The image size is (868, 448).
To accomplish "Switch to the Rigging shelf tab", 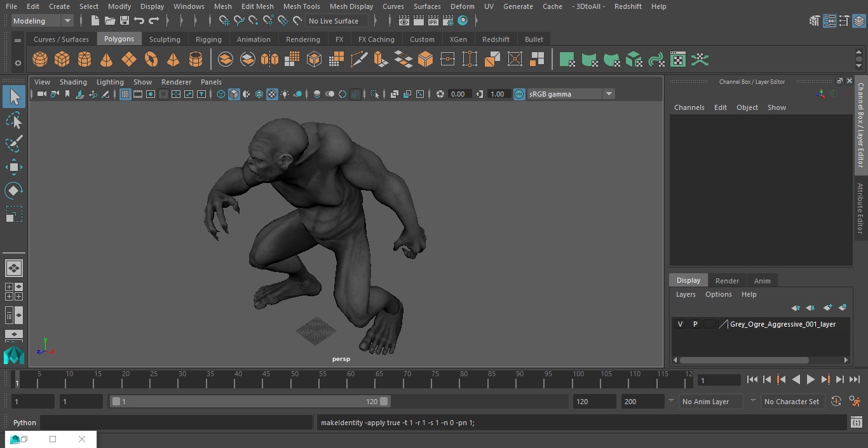I will 208,39.
